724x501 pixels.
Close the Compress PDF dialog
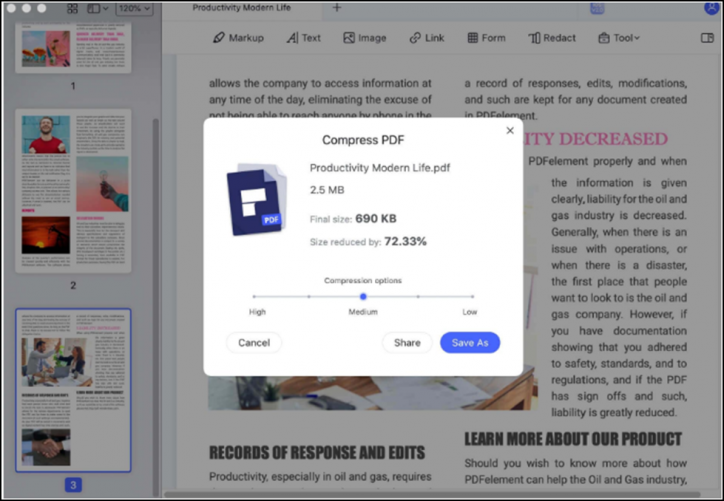510,131
